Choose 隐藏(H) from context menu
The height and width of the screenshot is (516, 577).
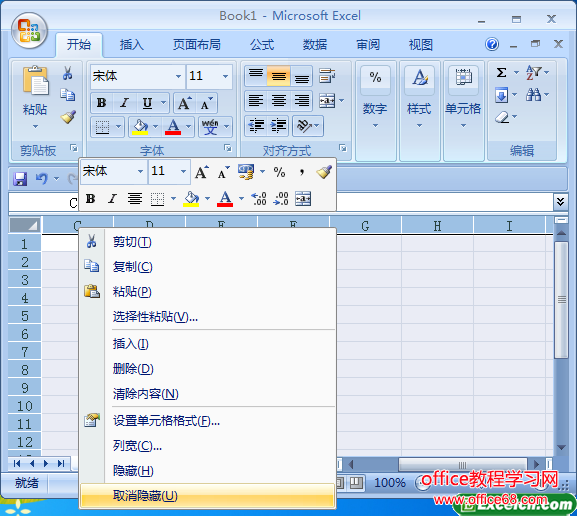click(x=207, y=471)
